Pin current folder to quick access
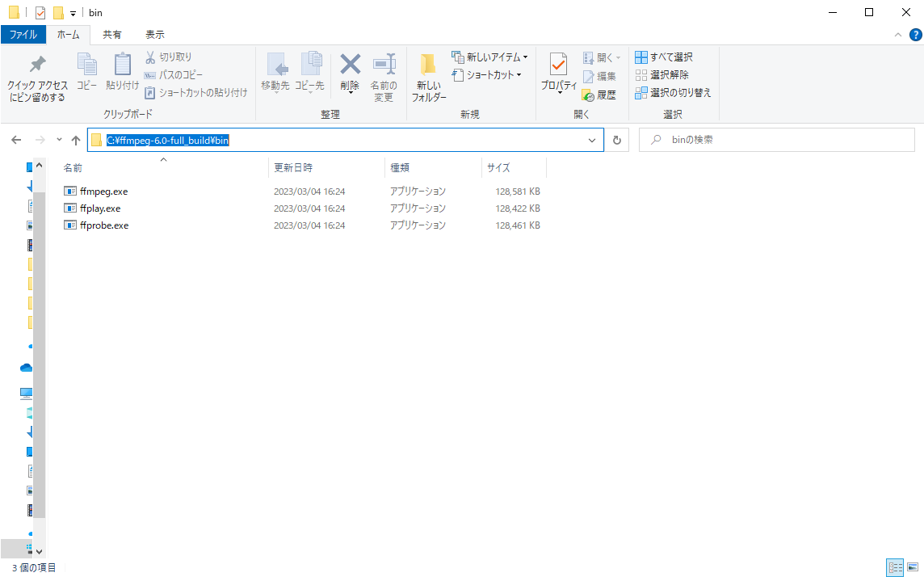Image resolution: width=924 pixels, height=577 pixels. [x=36, y=76]
